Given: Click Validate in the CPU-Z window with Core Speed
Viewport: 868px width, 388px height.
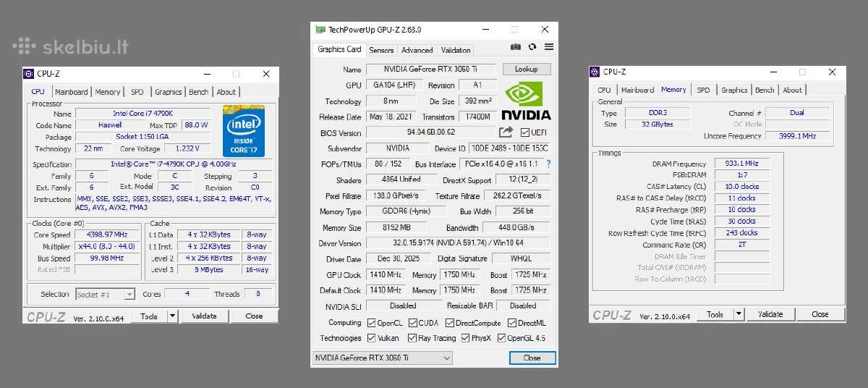Looking at the screenshot, I should 204,316.
